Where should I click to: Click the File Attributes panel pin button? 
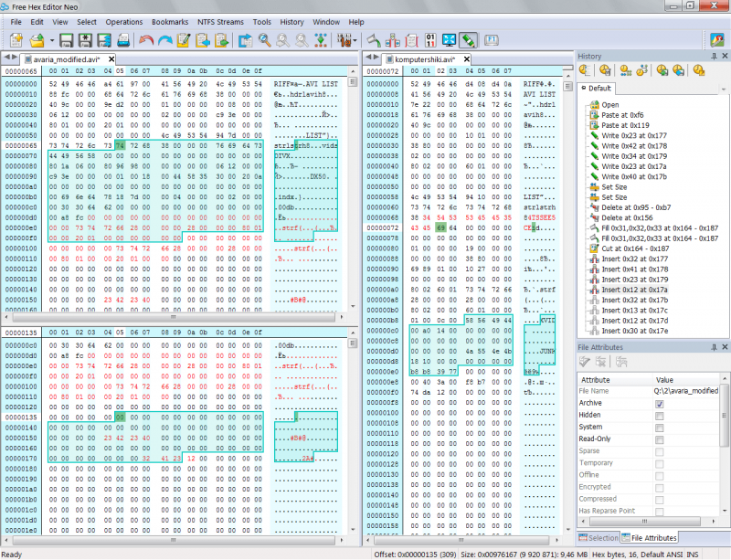tap(715, 347)
